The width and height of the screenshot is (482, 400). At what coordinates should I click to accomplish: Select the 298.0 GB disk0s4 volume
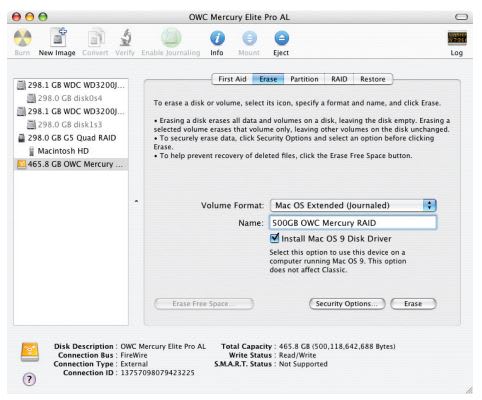click(x=71, y=98)
